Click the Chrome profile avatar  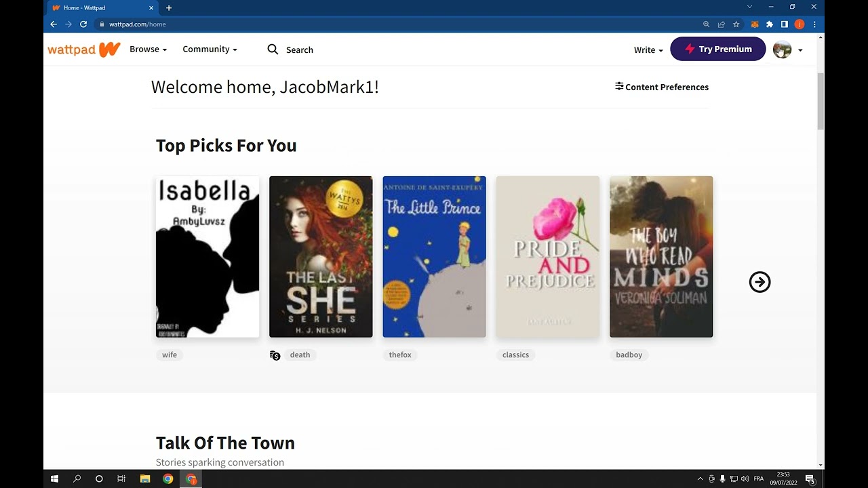tap(800, 24)
